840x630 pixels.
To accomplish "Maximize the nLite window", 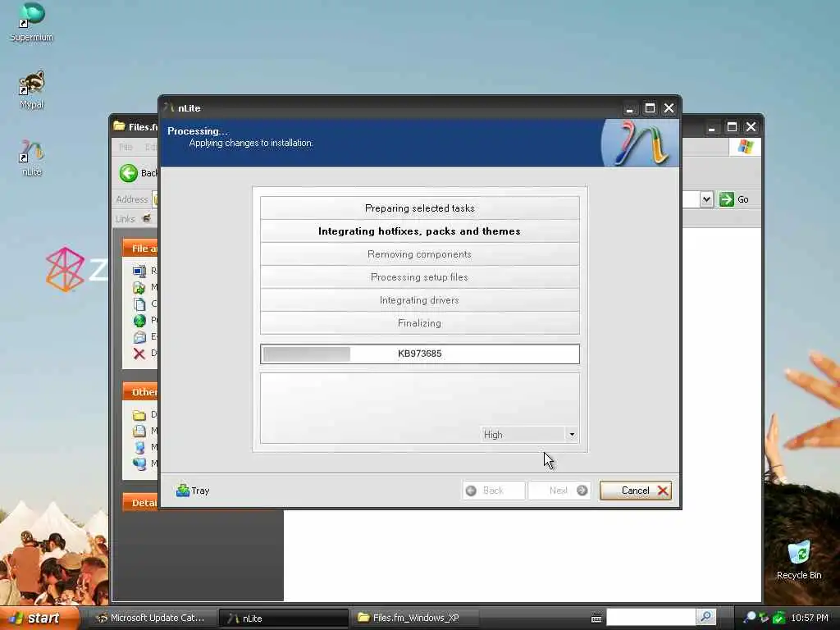I will pyautogui.click(x=650, y=108).
